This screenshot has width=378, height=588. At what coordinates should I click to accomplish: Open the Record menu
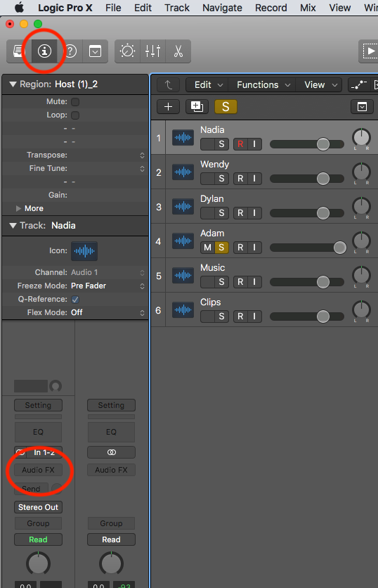(x=271, y=8)
